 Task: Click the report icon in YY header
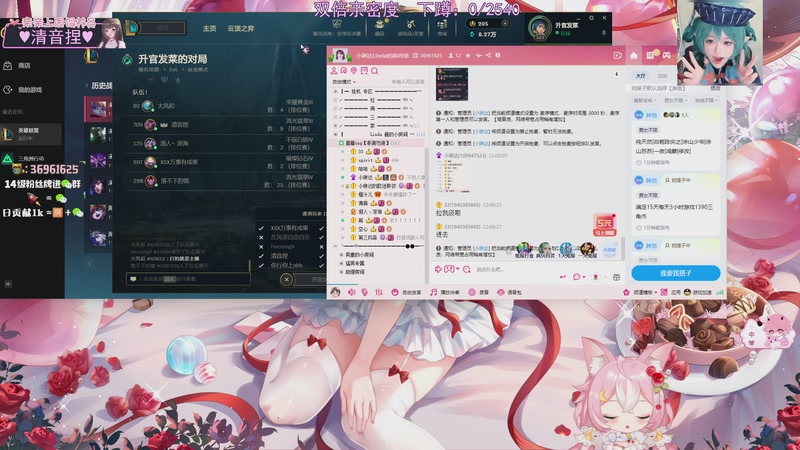coord(498,55)
